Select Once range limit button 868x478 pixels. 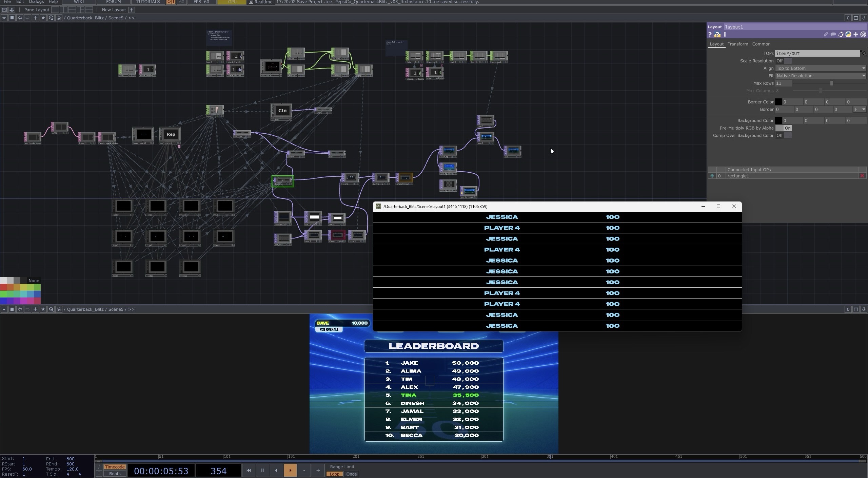351,474
